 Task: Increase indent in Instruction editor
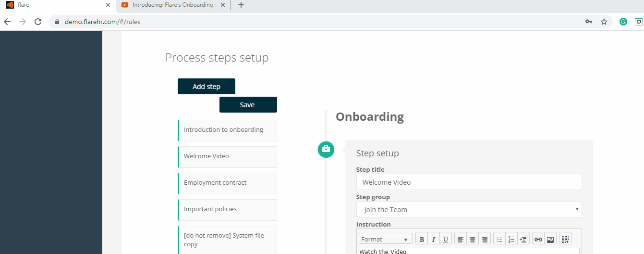[x=523, y=239]
